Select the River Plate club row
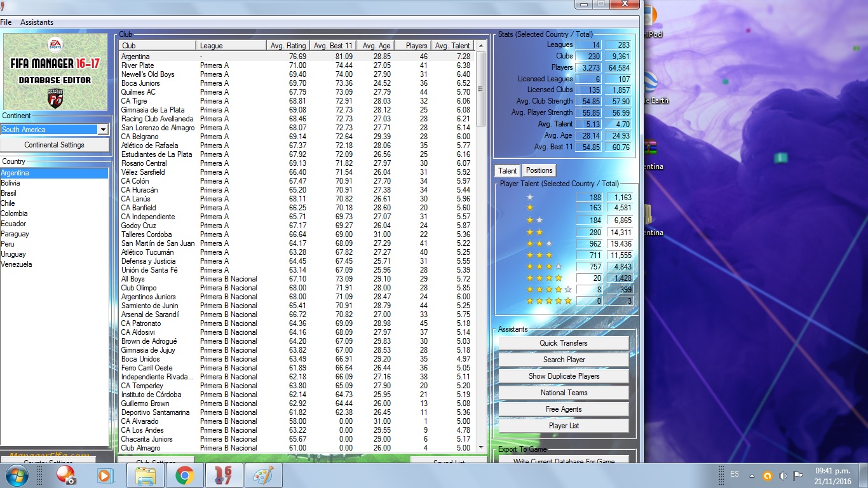868x488 pixels. coord(297,65)
